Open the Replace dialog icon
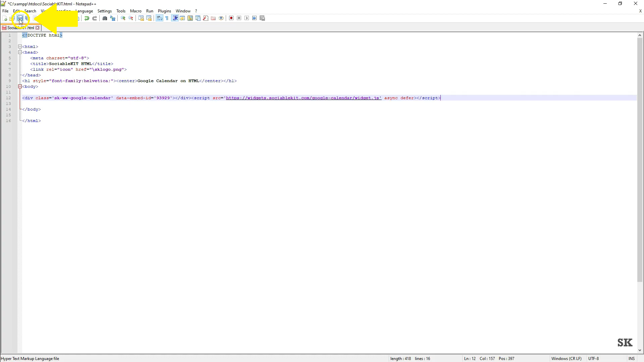The image size is (644, 362). [113, 18]
